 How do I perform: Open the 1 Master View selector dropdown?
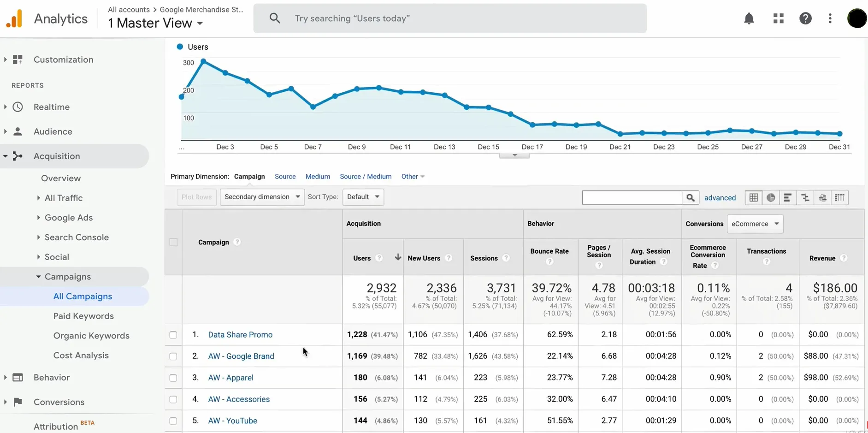(155, 23)
